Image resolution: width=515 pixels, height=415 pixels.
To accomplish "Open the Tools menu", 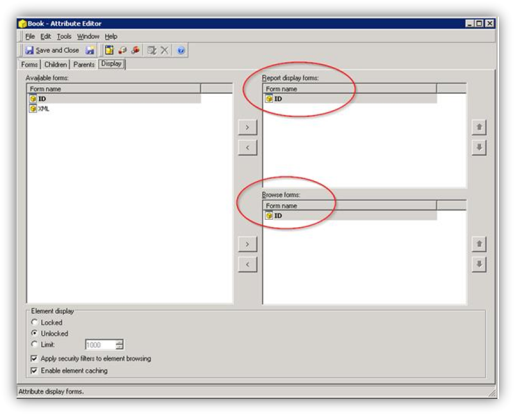I will pos(64,36).
